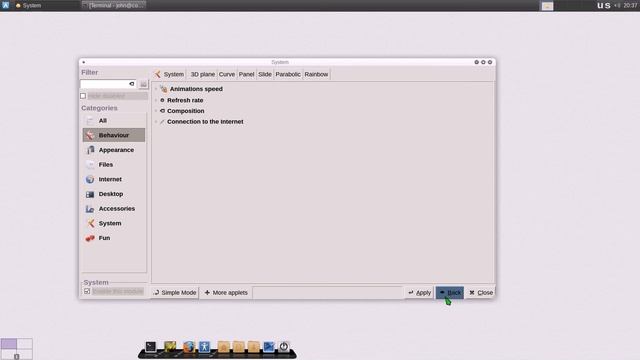
Task: Click the Back button
Action: point(450,293)
